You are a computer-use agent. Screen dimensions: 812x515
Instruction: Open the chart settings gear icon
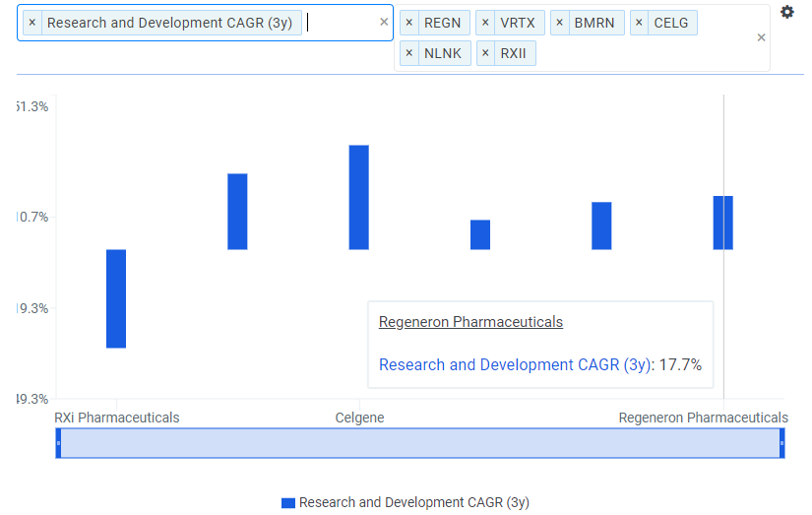[786, 12]
